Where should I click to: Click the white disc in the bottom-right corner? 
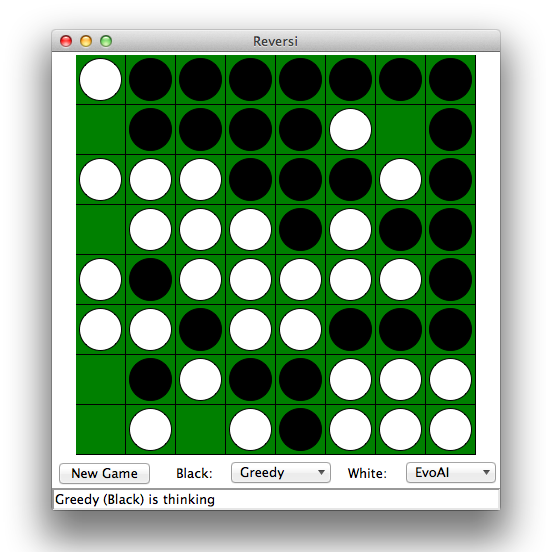coord(450,429)
